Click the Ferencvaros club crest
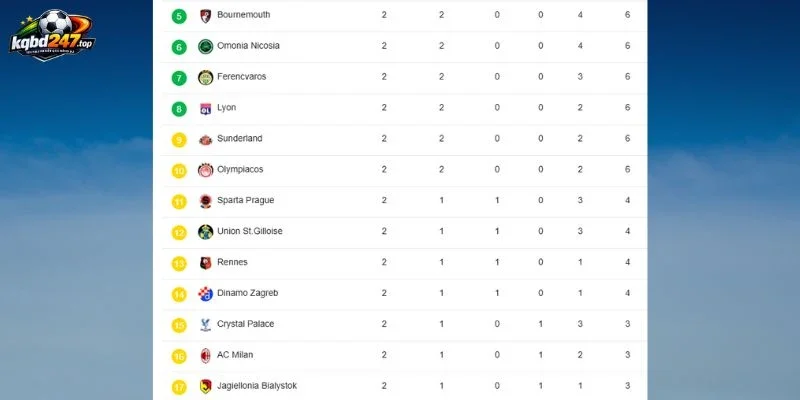 tap(206, 78)
